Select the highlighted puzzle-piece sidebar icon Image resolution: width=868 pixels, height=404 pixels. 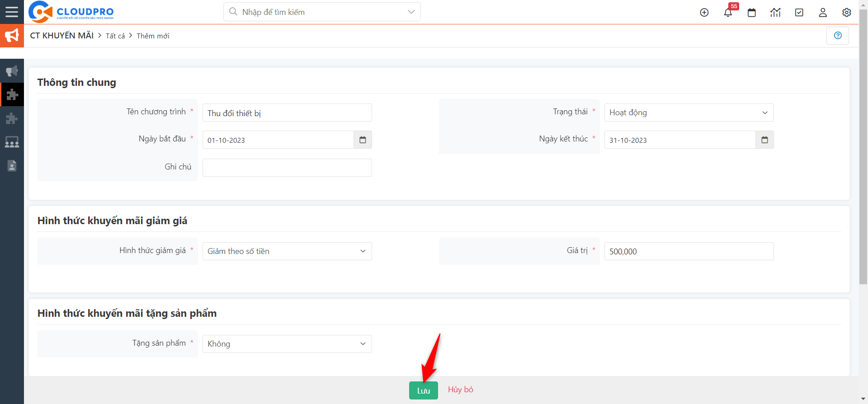tap(12, 94)
